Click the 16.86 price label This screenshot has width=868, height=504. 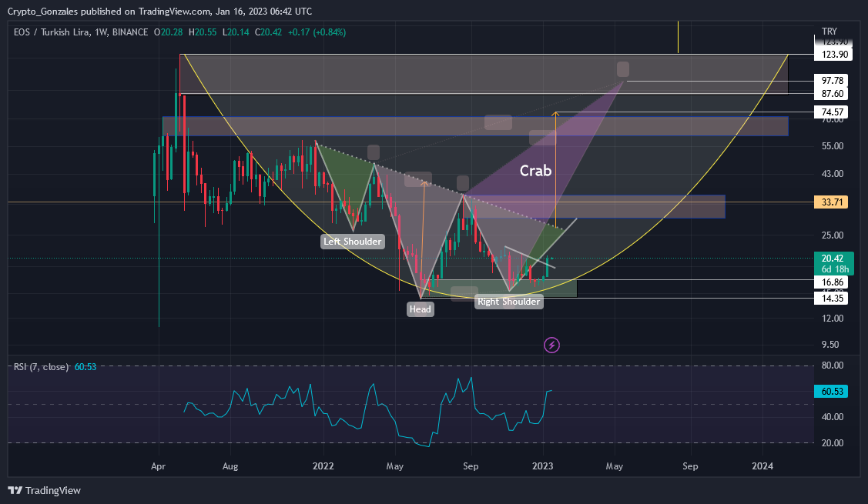[832, 282]
